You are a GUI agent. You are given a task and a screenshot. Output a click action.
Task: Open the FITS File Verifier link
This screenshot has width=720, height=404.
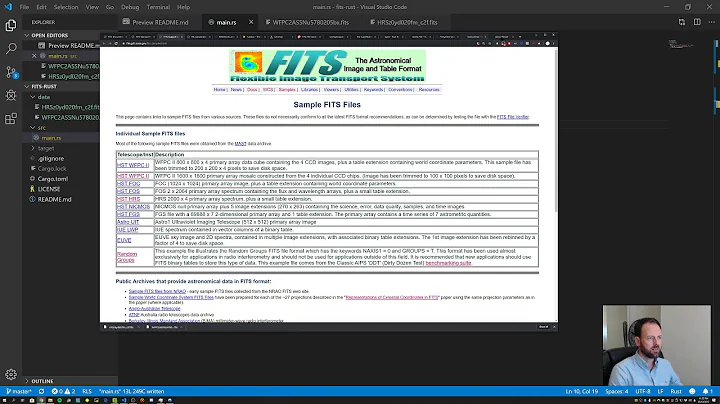coord(512,117)
